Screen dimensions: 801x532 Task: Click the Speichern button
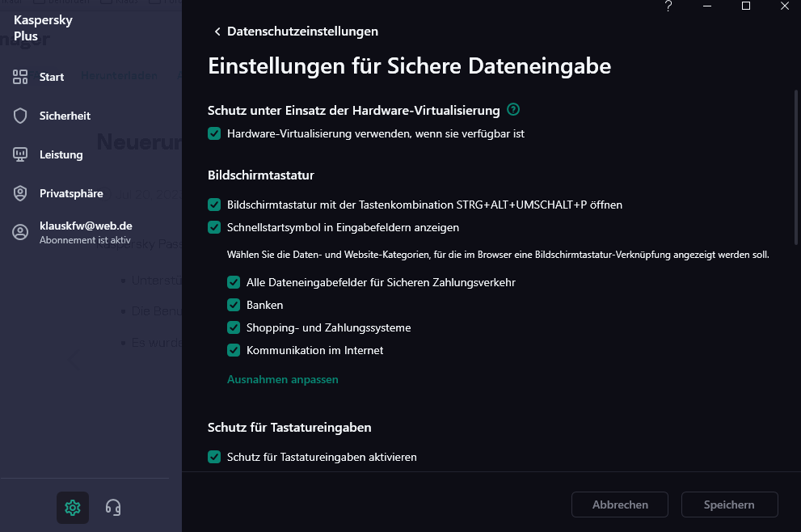[729, 505]
